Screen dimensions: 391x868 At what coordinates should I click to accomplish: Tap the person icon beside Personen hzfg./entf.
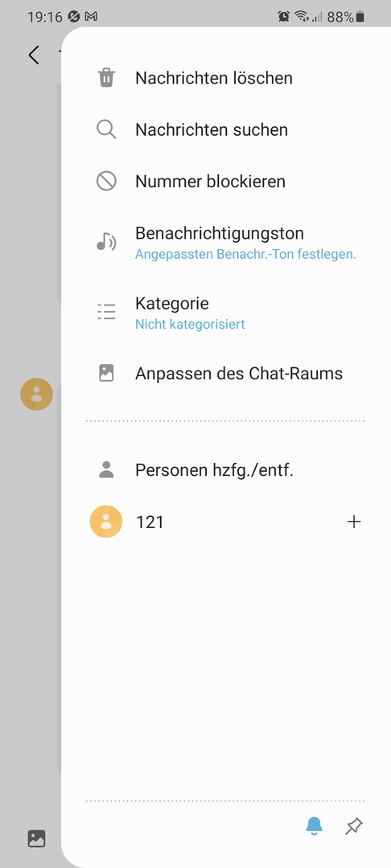pyautogui.click(x=105, y=470)
